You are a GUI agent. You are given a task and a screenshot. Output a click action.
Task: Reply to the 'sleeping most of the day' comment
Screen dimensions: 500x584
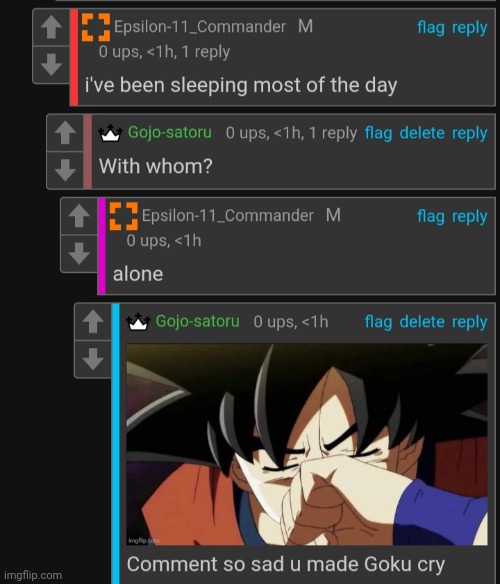[469, 28]
